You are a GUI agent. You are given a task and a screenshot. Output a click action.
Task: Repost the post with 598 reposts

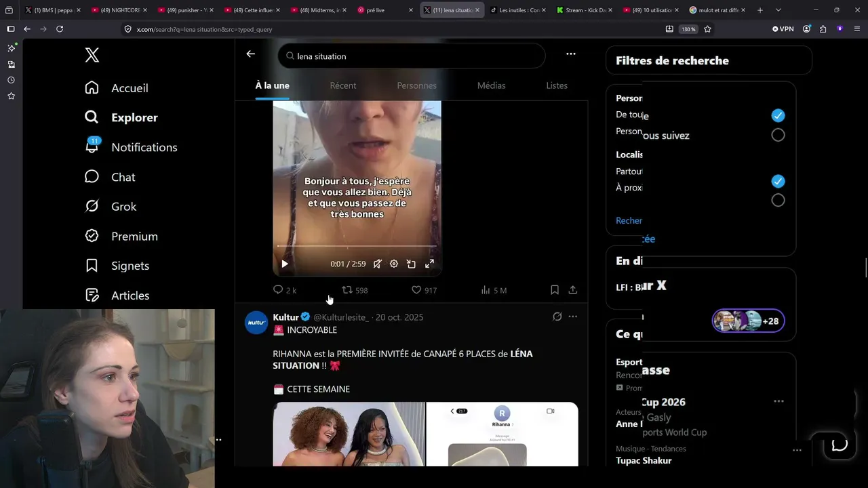point(355,290)
